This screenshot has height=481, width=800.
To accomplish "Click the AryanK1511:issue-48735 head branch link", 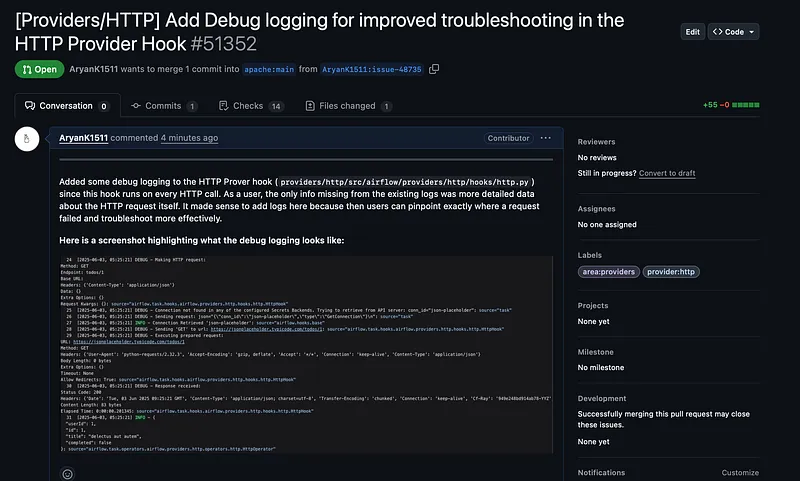I will (372, 69).
